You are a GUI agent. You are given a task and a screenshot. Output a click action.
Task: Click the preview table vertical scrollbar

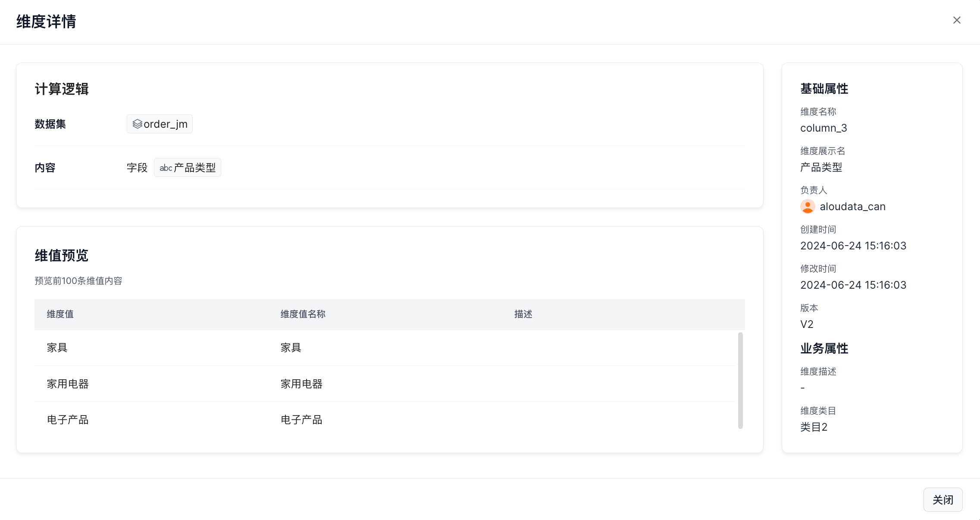[x=740, y=380]
